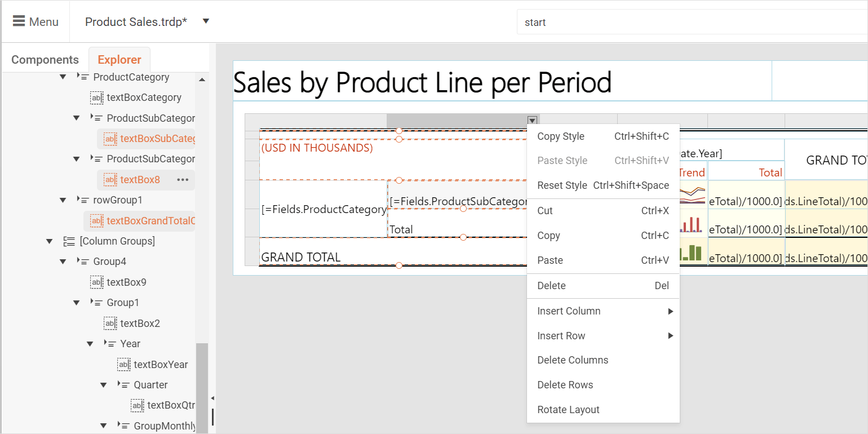Open the Product Sales.trdp file dropdown arrow
Image resolution: width=868 pixels, height=434 pixels.
coord(206,21)
